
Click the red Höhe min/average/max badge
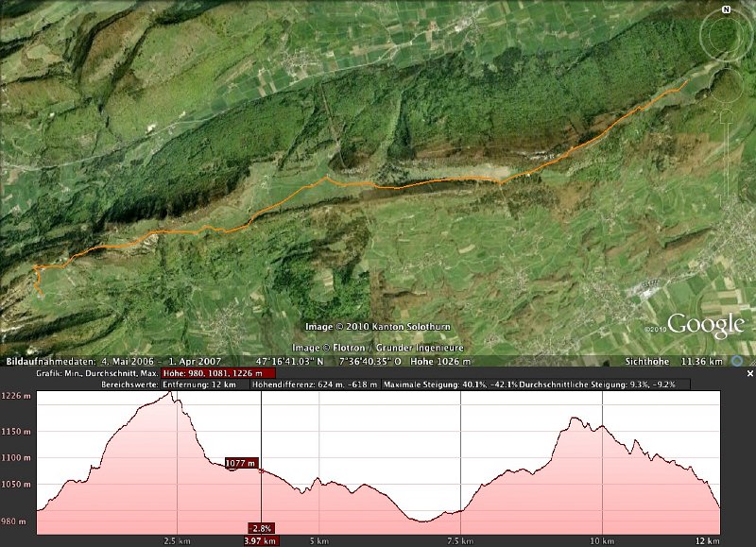point(219,373)
